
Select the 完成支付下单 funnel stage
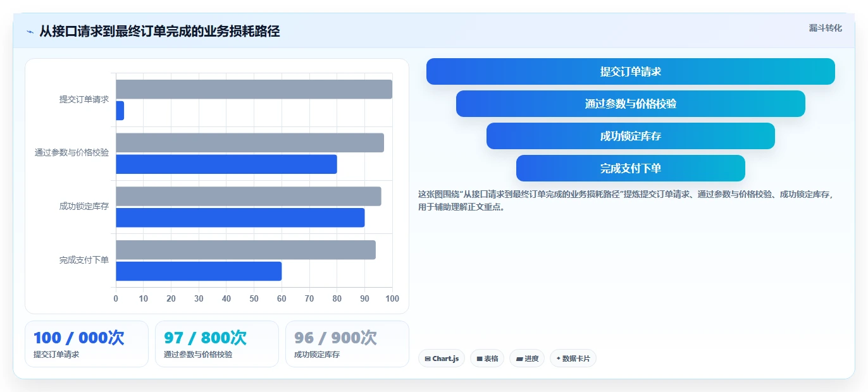click(x=631, y=168)
